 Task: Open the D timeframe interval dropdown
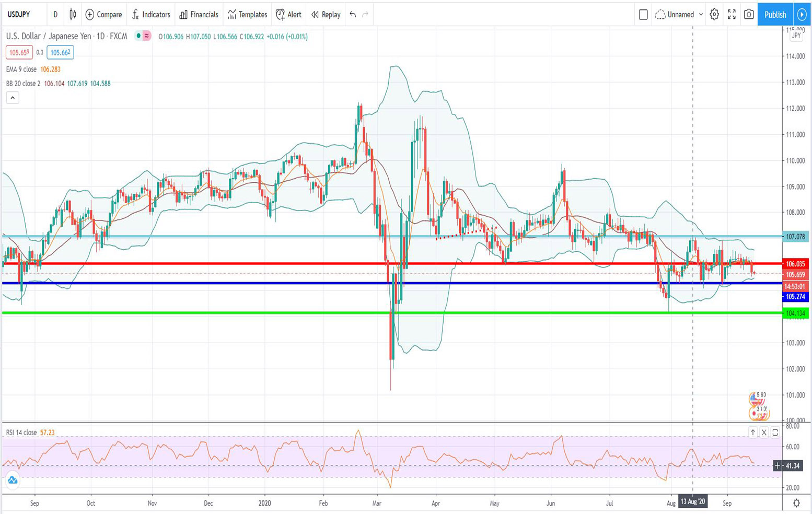[x=55, y=15]
